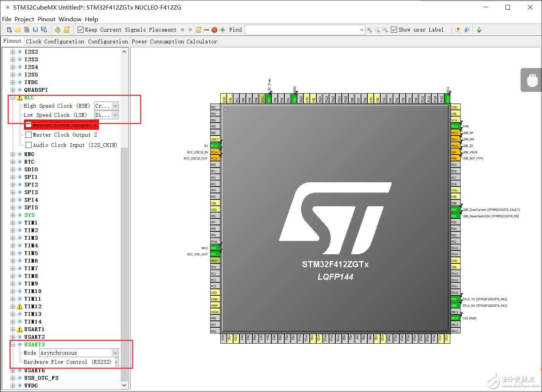The width and height of the screenshot is (542, 392).
Task: Click the red circular toolbar icon
Action: tap(214, 30)
